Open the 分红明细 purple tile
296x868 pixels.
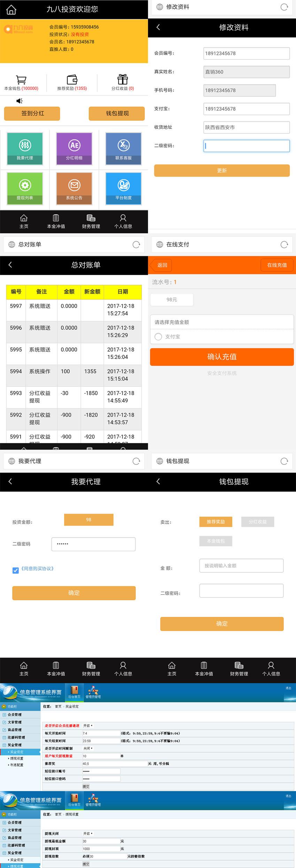74,149
